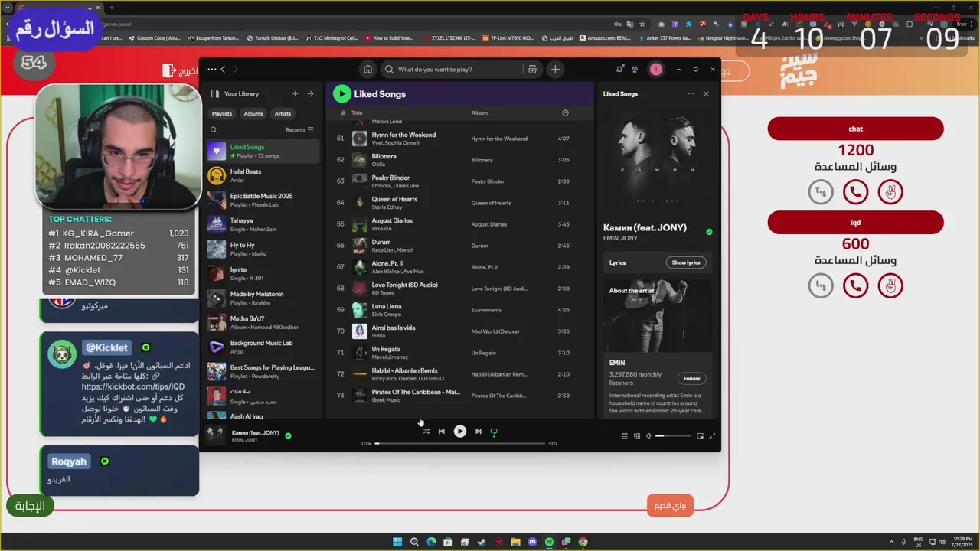
Task: Skip to next track
Action: pos(479,432)
